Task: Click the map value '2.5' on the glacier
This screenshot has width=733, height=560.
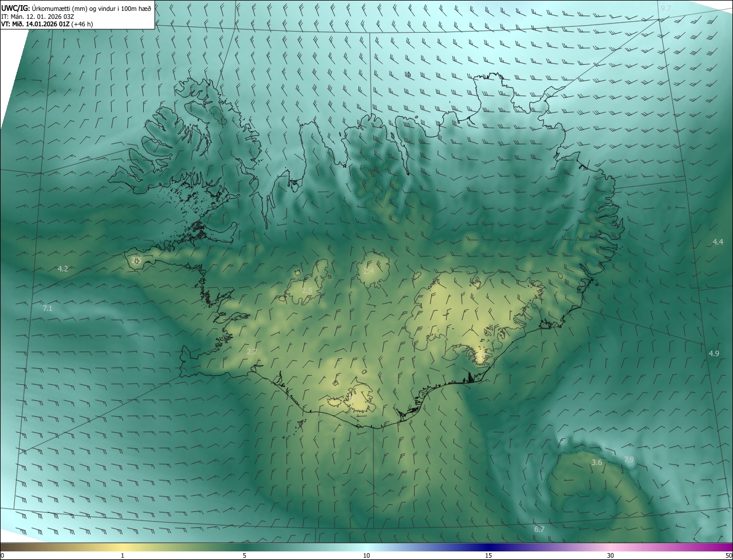Action: point(307,290)
